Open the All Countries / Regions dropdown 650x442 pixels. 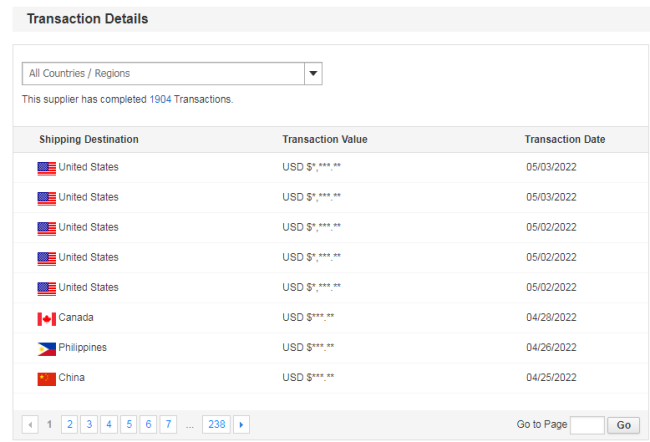coord(163,73)
